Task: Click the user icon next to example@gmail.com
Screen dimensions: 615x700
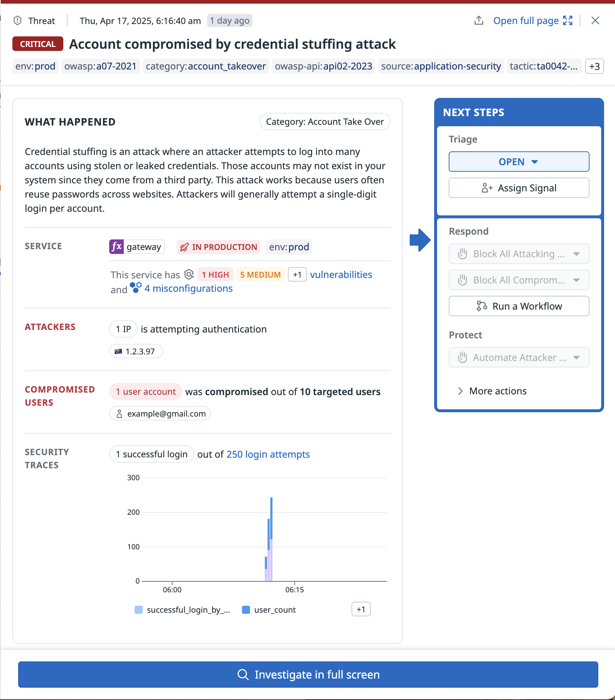Action: (x=119, y=414)
